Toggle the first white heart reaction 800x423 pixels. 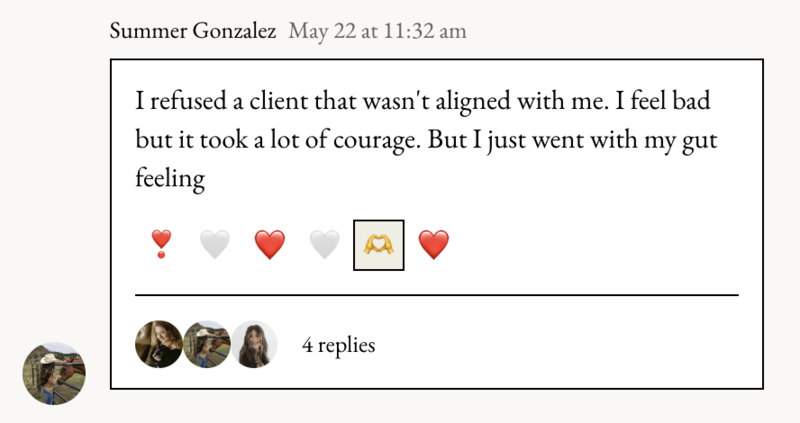point(215,244)
